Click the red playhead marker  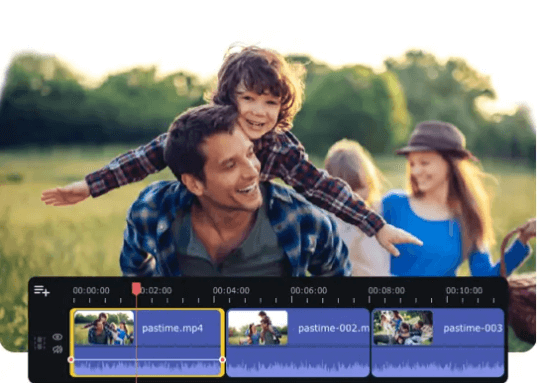click(x=136, y=289)
